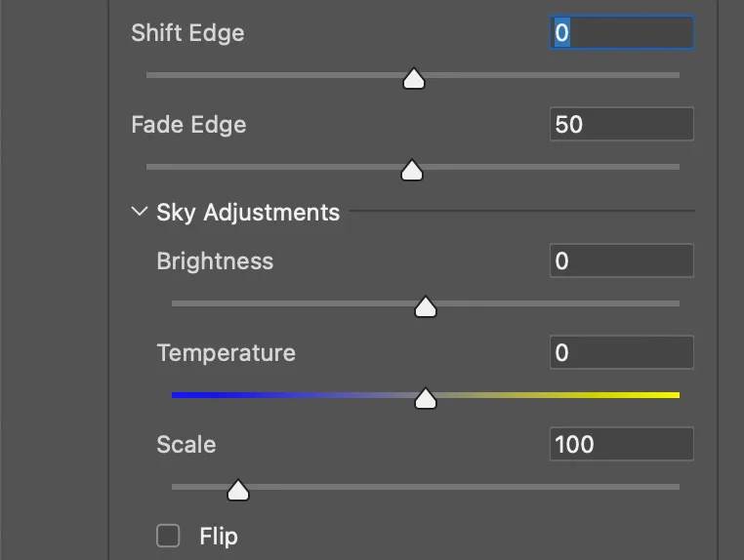Click the Brightness label
744x560 pixels.
point(215,261)
